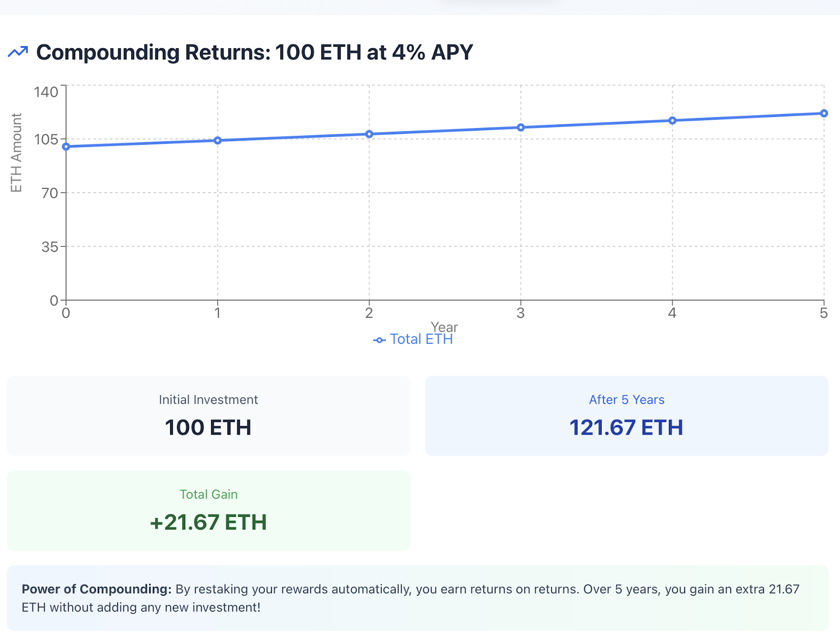Click the 100 ETH initial value text

[x=208, y=428]
